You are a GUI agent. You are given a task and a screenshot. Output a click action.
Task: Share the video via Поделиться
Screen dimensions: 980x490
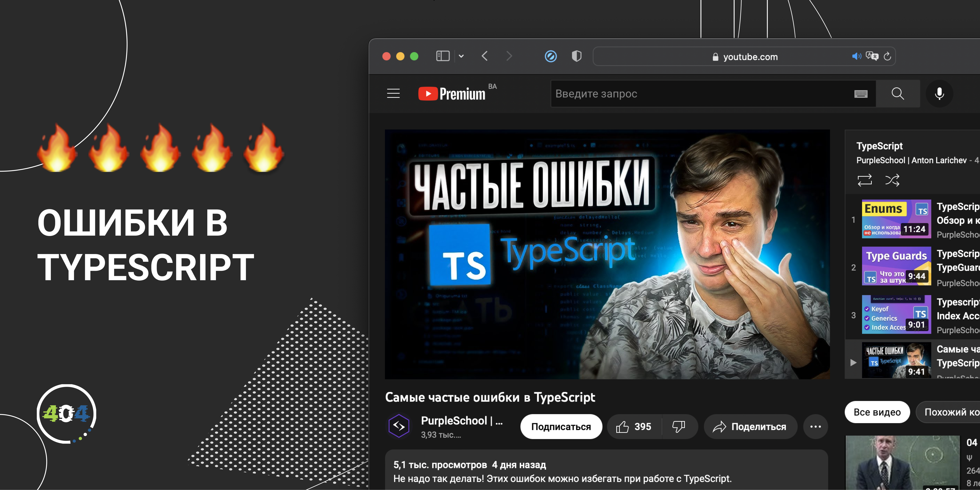click(x=751, y=427)
